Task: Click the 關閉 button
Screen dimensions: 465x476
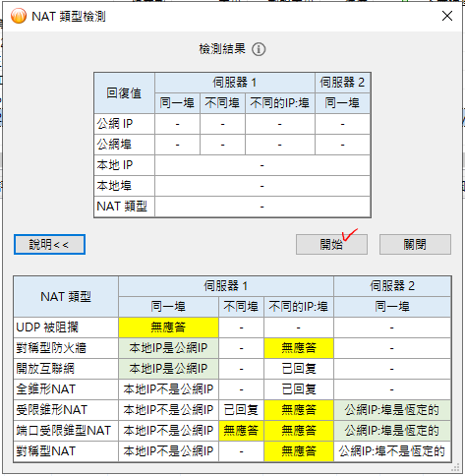Action: [415, 244]
